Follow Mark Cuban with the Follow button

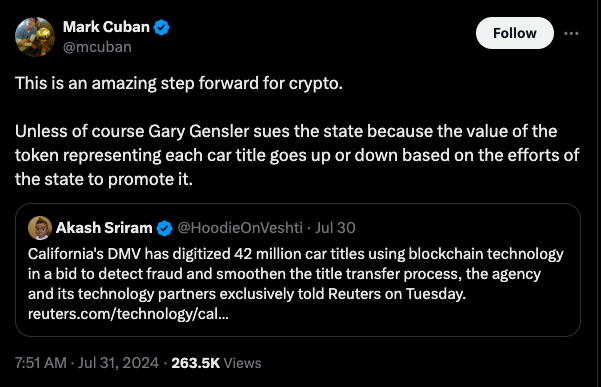point(514,33)
